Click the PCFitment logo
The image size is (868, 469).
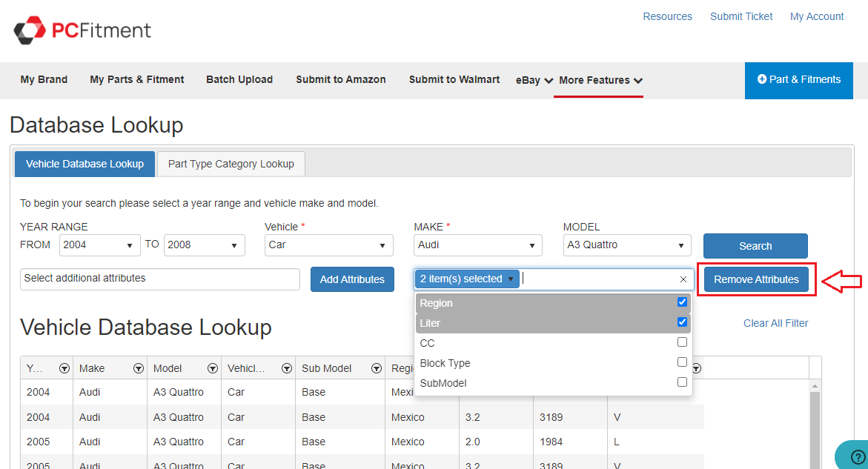coord(82,30)
